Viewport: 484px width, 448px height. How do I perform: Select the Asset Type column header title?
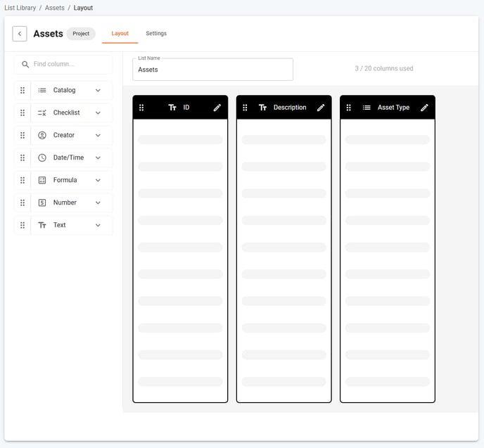[393, 108]
